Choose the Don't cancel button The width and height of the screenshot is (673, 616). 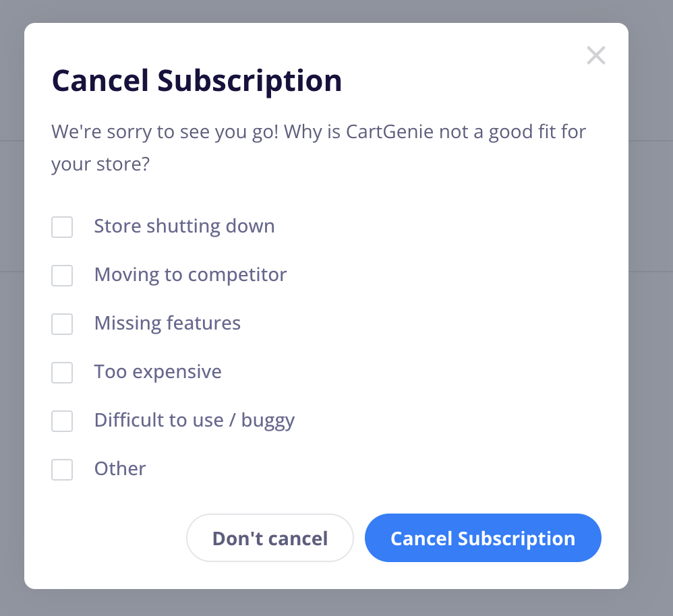(270, 538)
